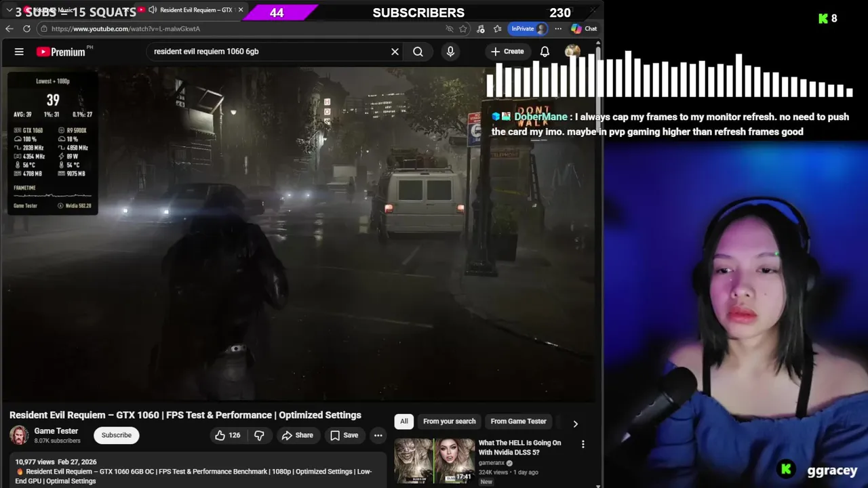Share the video
The height and width of the screenshot is (488, 868).
tap(297, 435)
